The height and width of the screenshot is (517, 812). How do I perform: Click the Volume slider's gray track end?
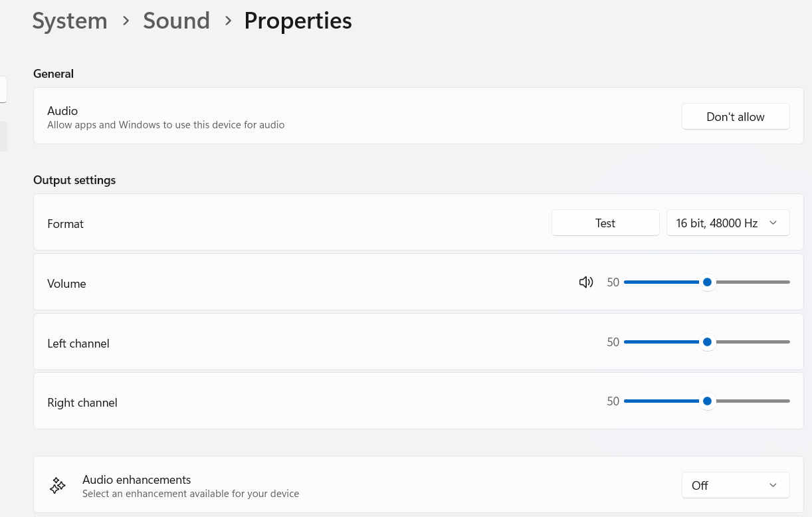coord(787,282)
